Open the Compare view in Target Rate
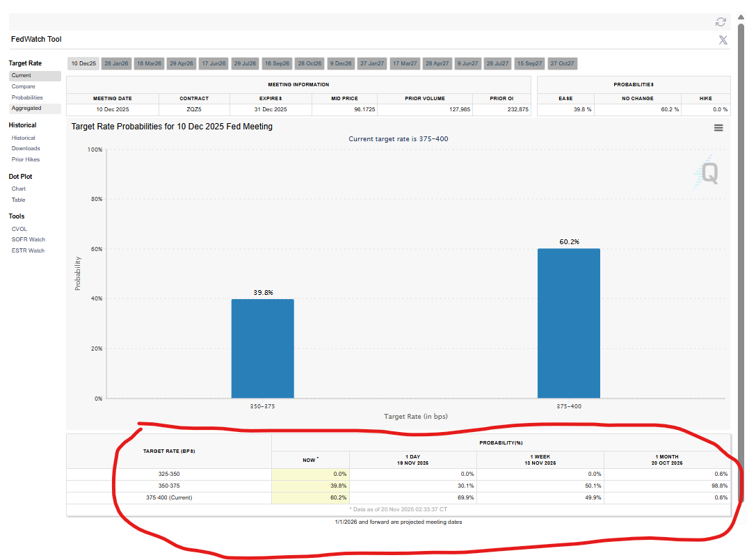 23,87
